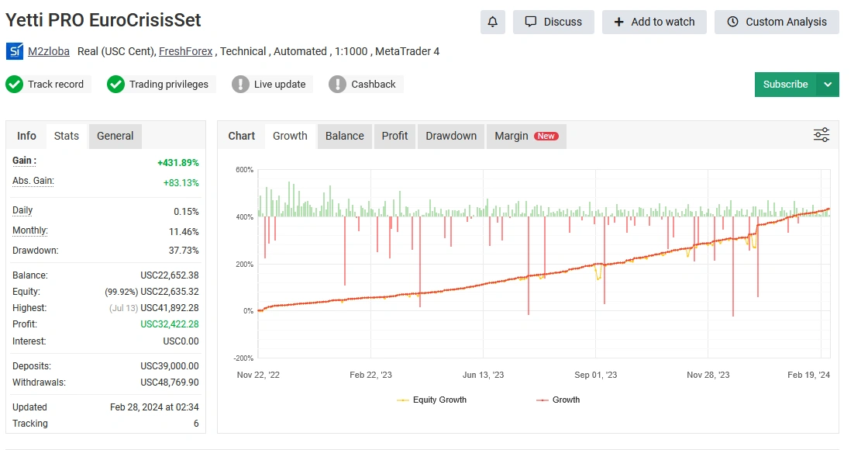Click the clock icon on Custom Analysis
868x450 pixels.
click(732, 22)
